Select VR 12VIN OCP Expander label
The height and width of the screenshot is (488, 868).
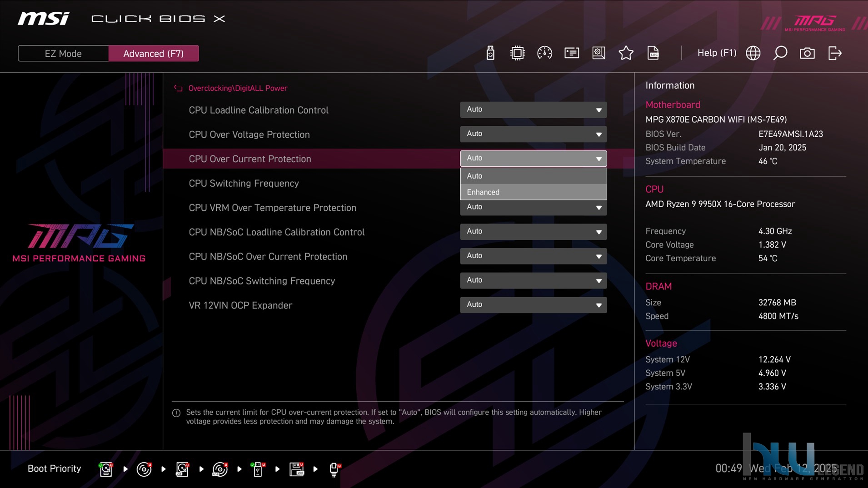pyautogui.click(x=240, y=305)
